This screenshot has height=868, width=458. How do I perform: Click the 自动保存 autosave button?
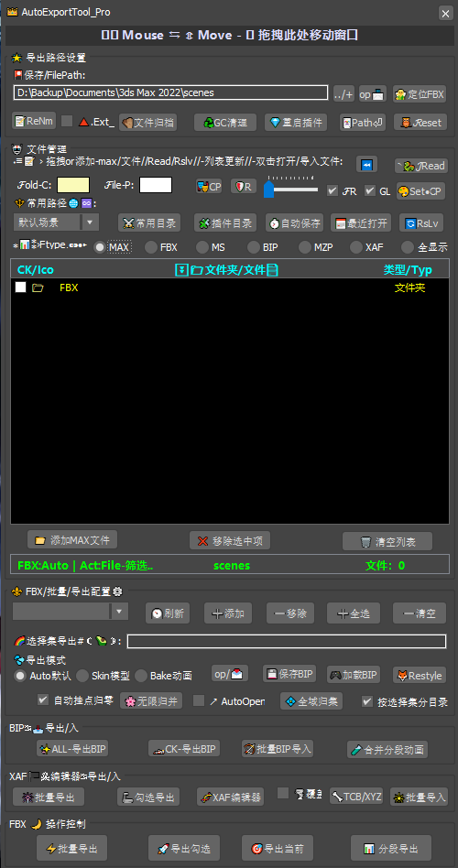point(295,223)
